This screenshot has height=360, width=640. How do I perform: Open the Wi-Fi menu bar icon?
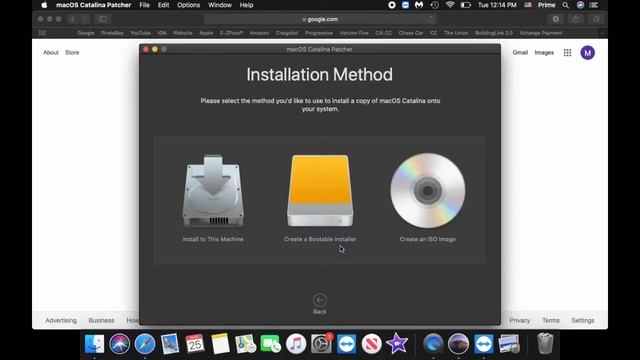[x=450, y=5]
